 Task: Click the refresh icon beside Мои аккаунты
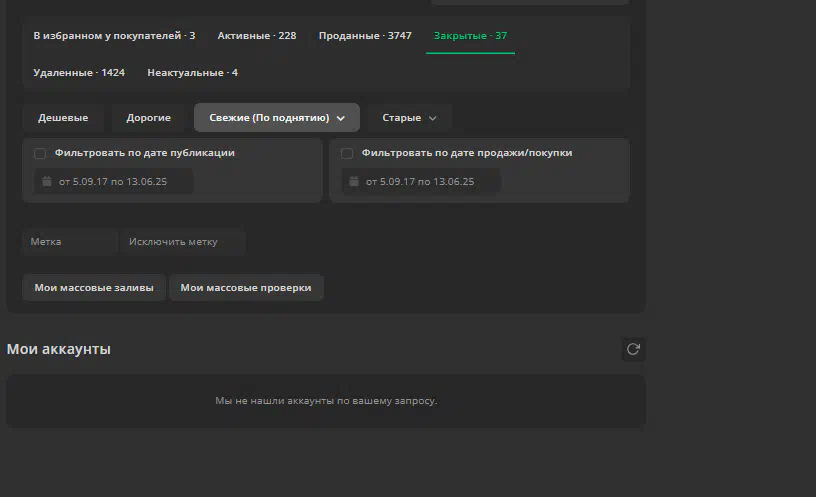[x=633, y=349]
